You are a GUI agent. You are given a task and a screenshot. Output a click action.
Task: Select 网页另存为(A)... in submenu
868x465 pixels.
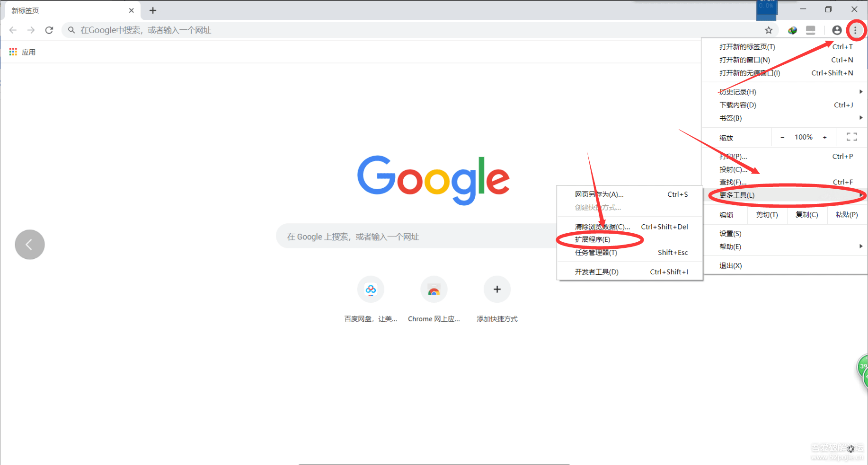point(629,194)
